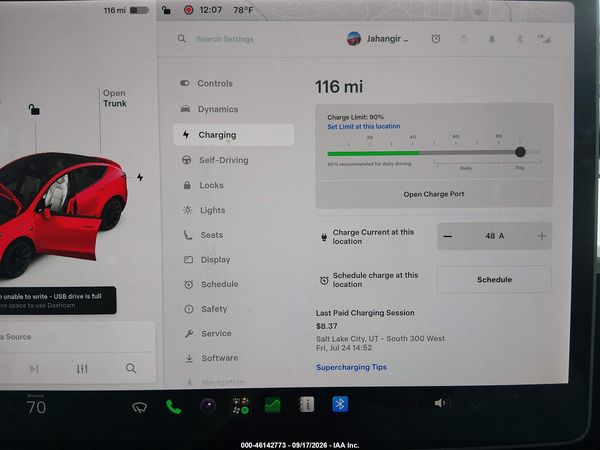
Task: Click the cellular signal strength icon
Action: pyautogui.click(x=544, y=39)
